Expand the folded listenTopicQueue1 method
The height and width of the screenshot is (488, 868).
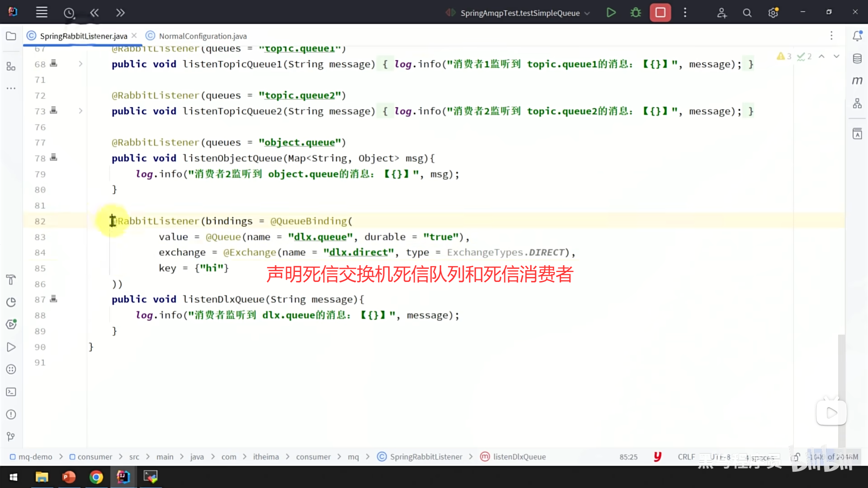point(80,64)
